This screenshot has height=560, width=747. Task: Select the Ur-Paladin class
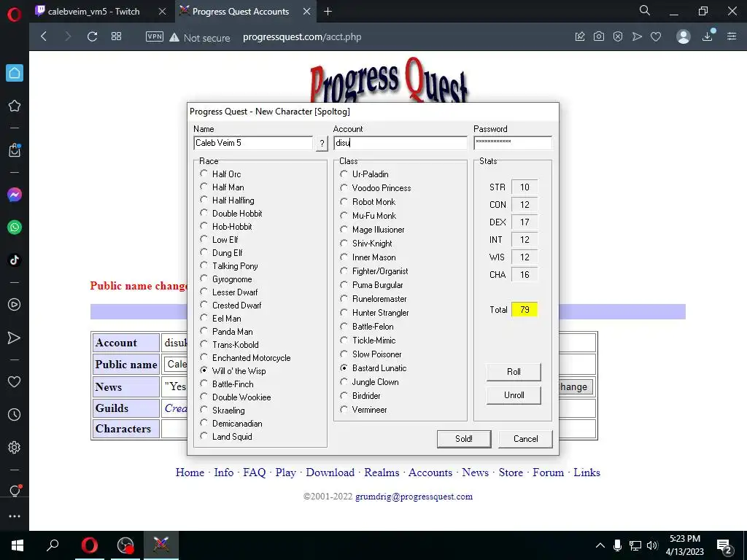(x=366, y=174)
